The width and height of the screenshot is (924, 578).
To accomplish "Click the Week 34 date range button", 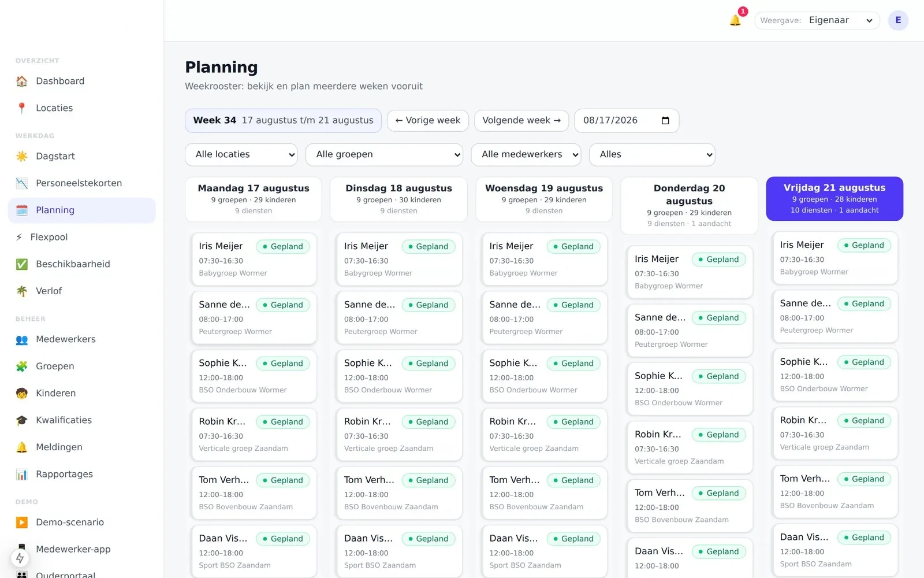I will pos(283,120).
